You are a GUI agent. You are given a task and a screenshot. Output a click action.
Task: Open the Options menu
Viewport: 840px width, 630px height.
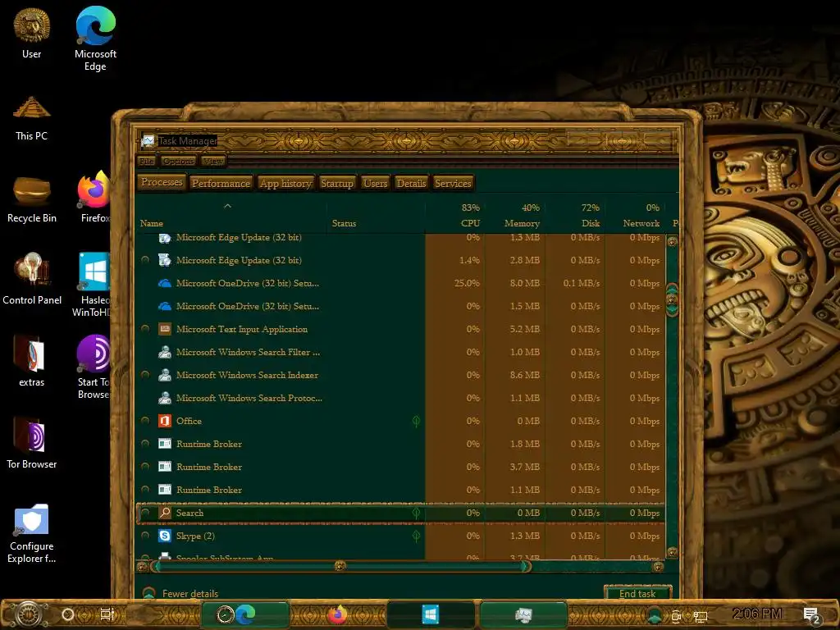point(178,162)
